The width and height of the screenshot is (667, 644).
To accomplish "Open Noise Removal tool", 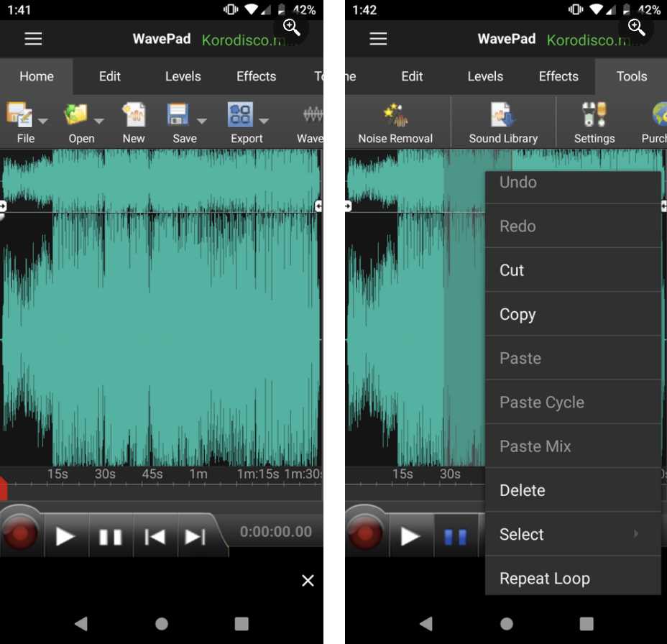I will click(395, 123).
